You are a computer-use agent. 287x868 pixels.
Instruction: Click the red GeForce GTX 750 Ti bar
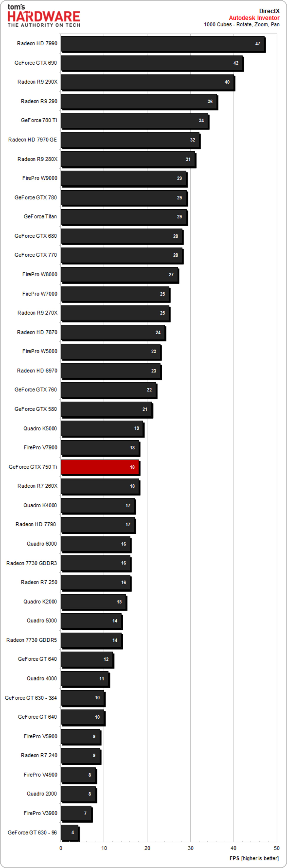pos(100,467)
